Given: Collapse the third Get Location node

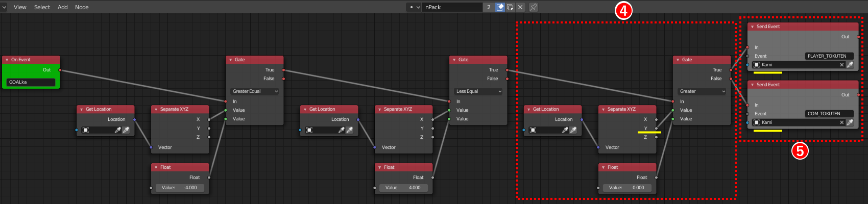Looking at the screenshot, I should coord(528,109).
